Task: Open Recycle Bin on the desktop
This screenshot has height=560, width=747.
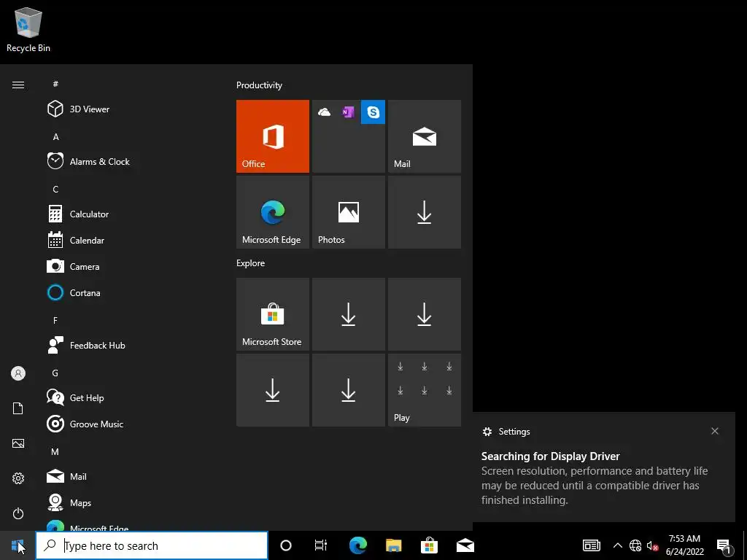Action: [x=28, y=29]
